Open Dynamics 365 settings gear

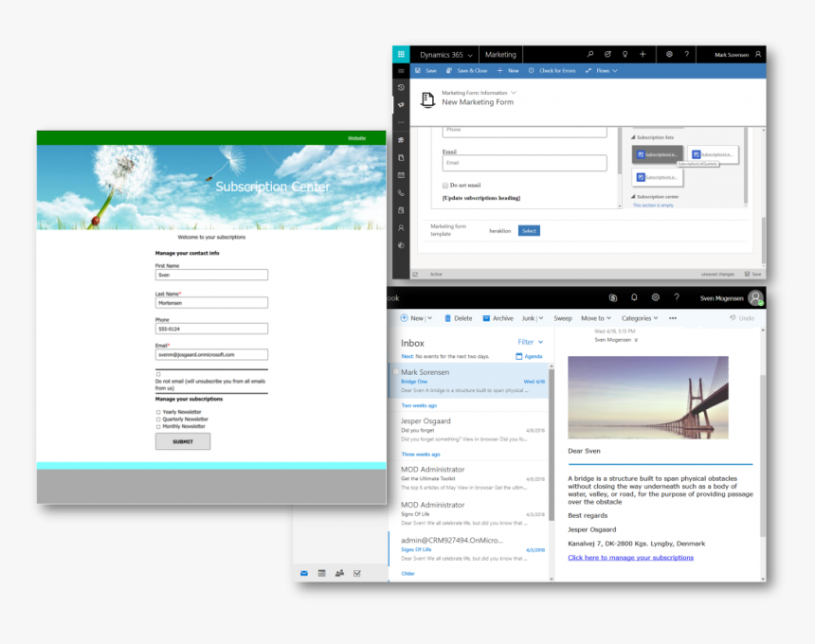pyautogui.click(x=669, y=54)
